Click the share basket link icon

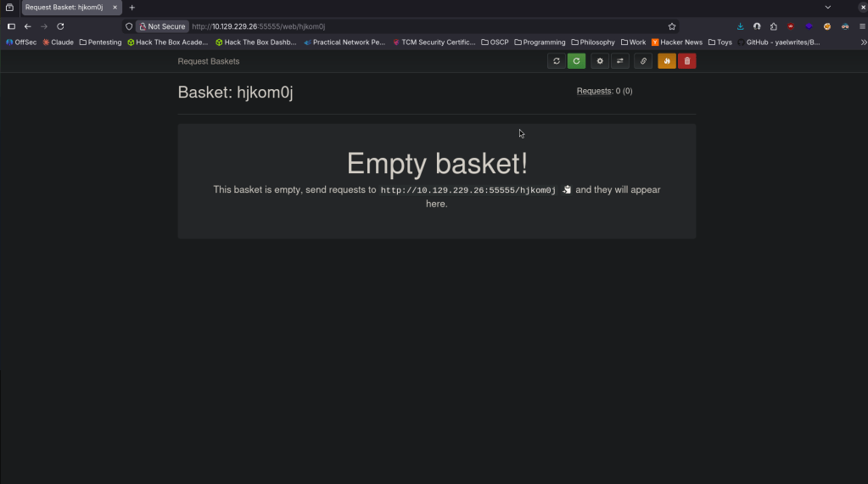point(643,61)
